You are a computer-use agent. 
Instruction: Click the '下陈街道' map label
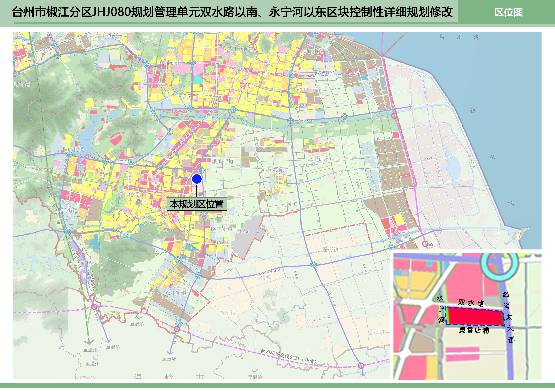coord(277,170)
